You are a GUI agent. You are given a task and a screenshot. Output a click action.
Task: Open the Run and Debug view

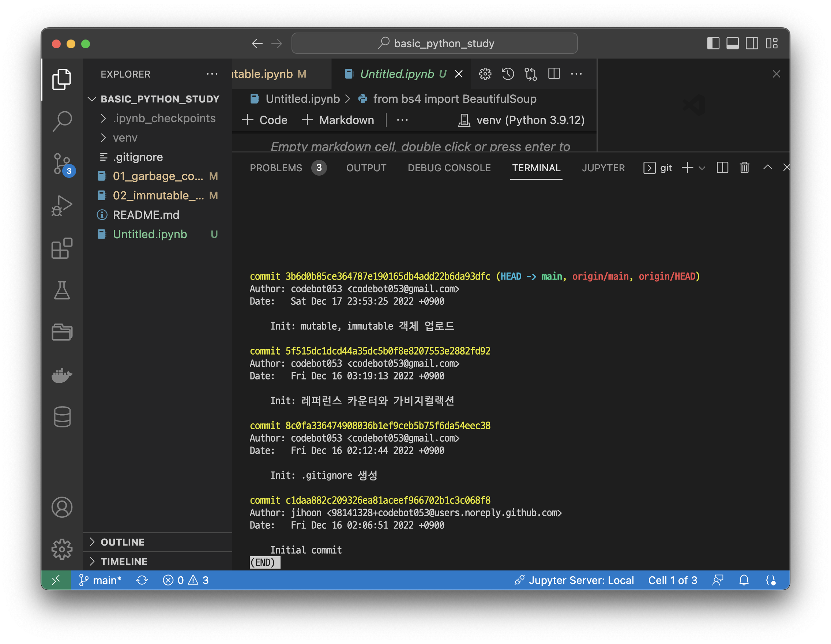pyautogui.click(x=62, y=206)
